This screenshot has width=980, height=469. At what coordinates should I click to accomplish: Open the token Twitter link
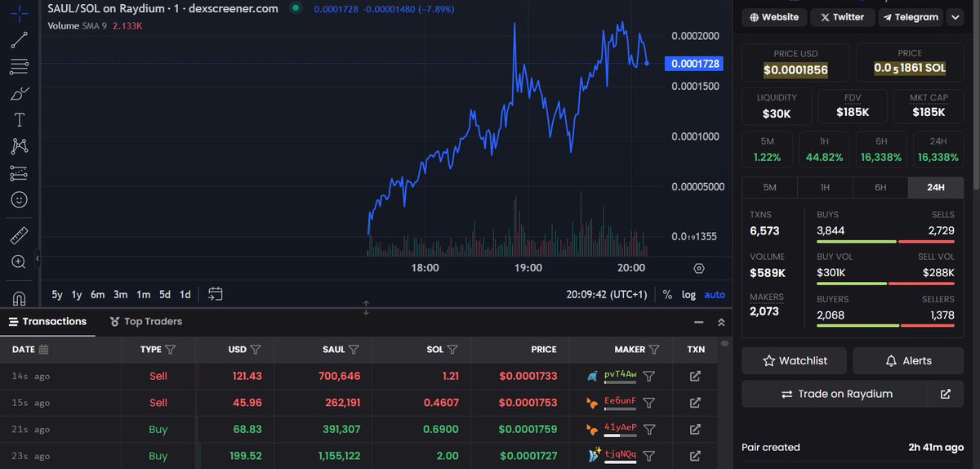(x=842, y=16)
